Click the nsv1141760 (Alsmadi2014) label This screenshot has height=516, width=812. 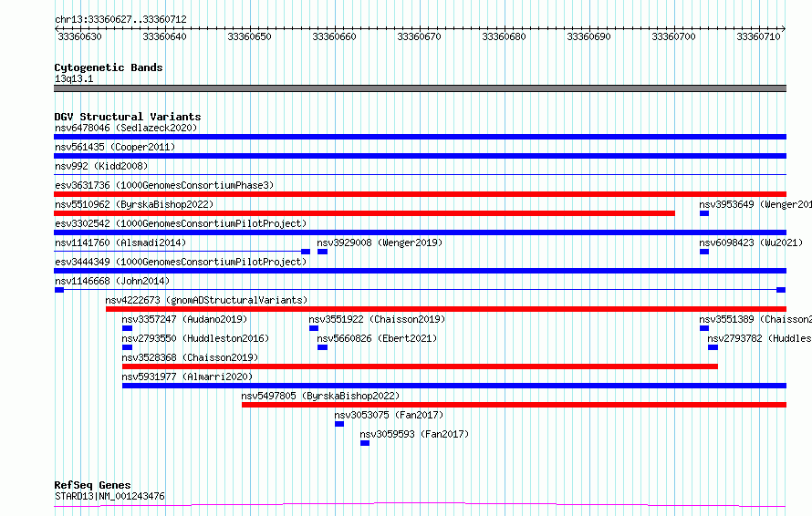120,243
